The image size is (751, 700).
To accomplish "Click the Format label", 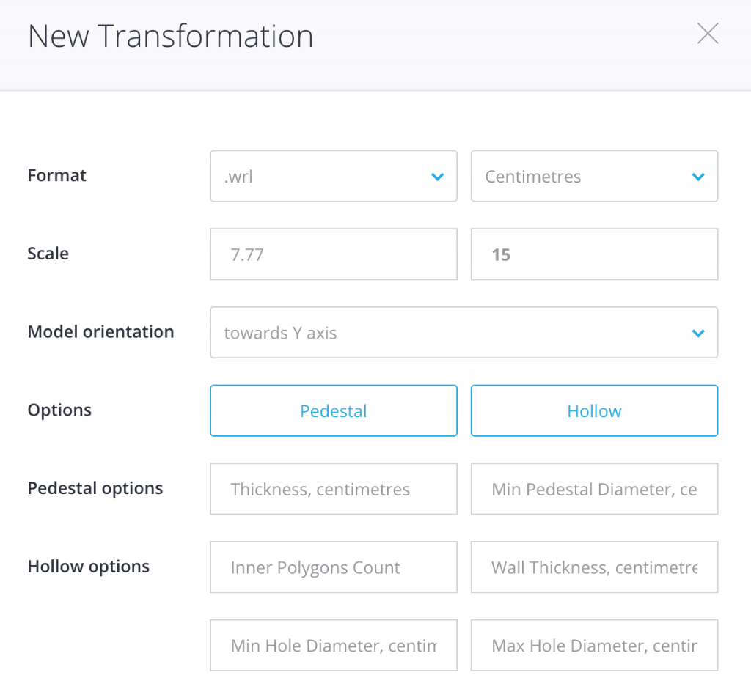I will pyautogui.click(x=57, y=175).
